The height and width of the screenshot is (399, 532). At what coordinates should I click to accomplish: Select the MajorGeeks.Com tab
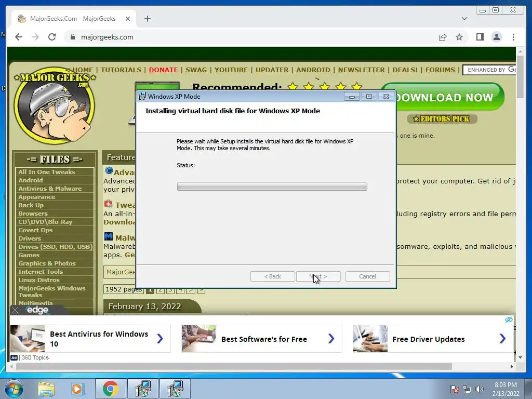pos(74,19)
